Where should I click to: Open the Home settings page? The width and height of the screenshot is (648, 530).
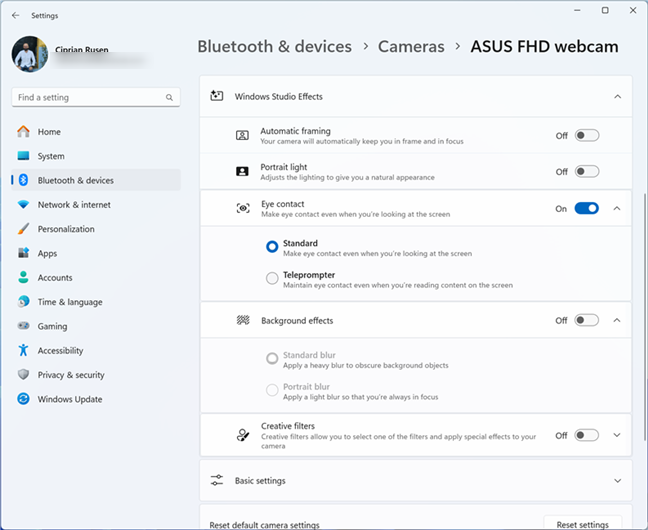[96, 131]
